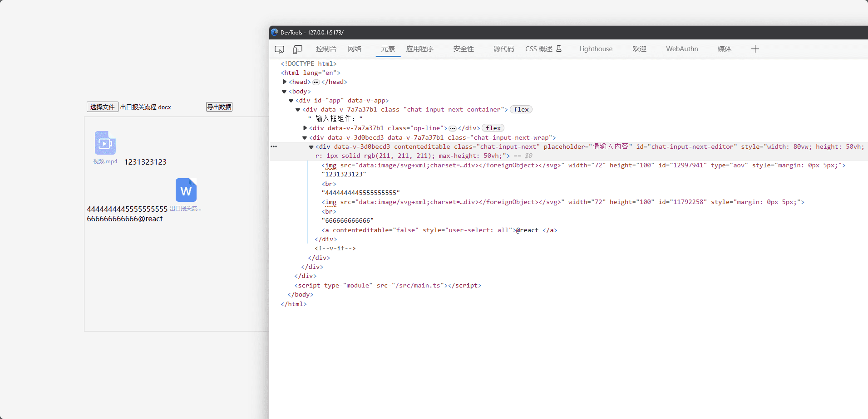Open the 欢迎 tab
Viewport: 868px width, 419px height.
639,49
